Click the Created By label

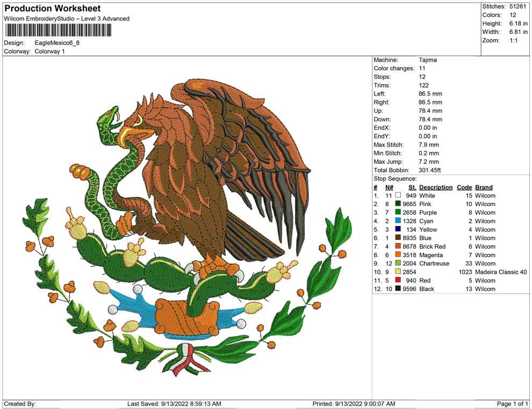click(20, 404)
